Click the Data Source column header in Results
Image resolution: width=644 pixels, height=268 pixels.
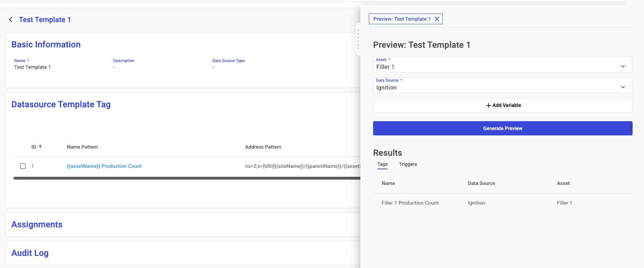coord(481,183)
